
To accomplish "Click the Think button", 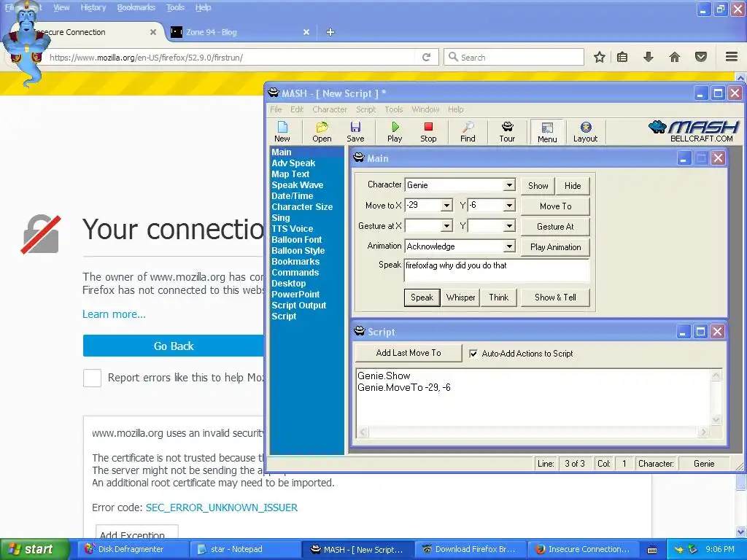I will pos(499,297).
